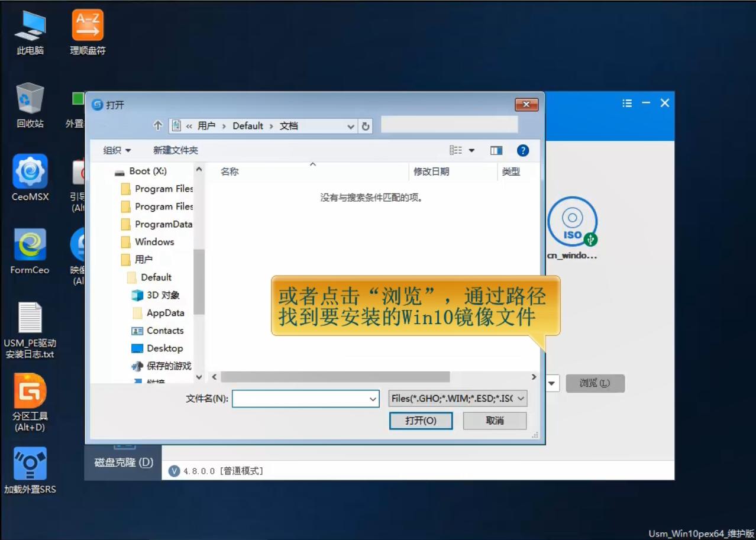Viewport: 756px width, 540px height.
Task: Open USM_PE驱动安装日志.txt file icon
Action: [30, 331]
